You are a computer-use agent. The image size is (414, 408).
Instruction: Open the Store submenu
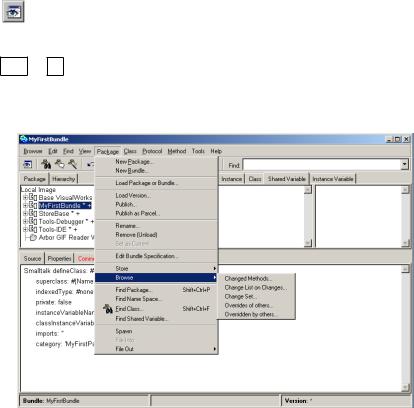156,268
